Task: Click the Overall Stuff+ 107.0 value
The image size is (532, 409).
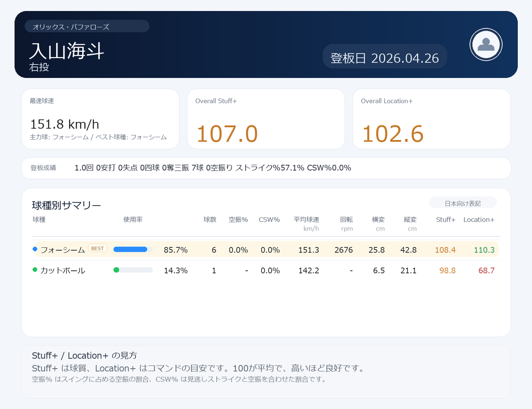Action: 227,134
